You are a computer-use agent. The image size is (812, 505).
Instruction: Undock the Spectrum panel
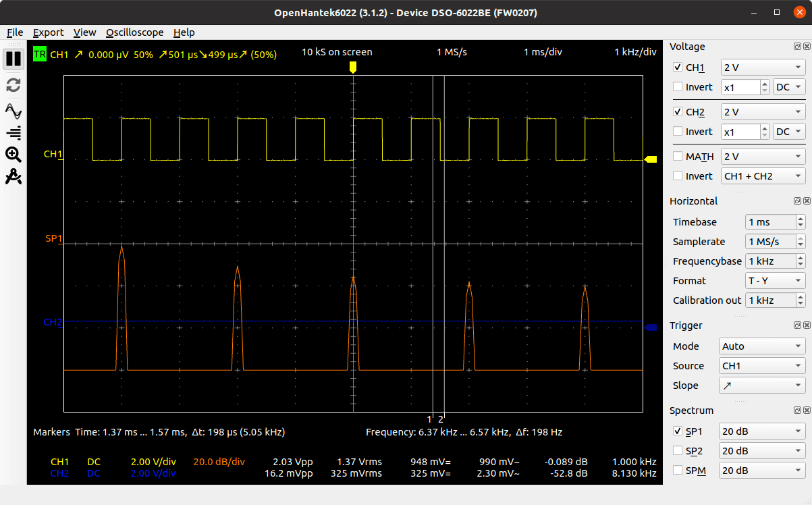[x=797, y=410]
